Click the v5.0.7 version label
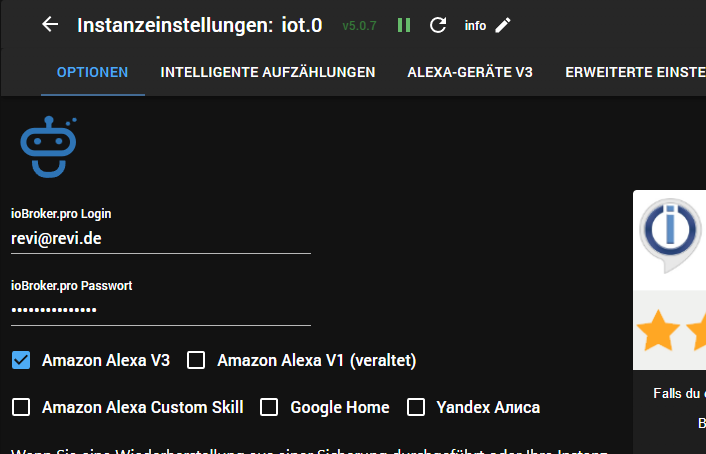 click(x=359, y=26)
